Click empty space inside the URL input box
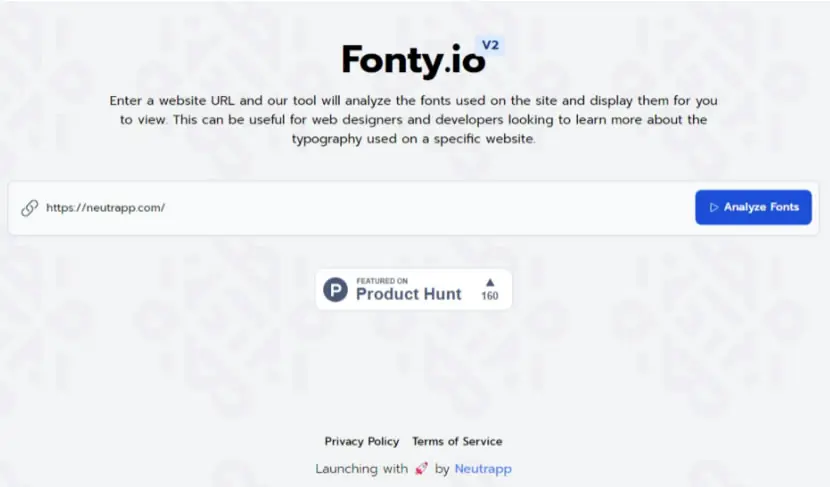 coord(423,208)
